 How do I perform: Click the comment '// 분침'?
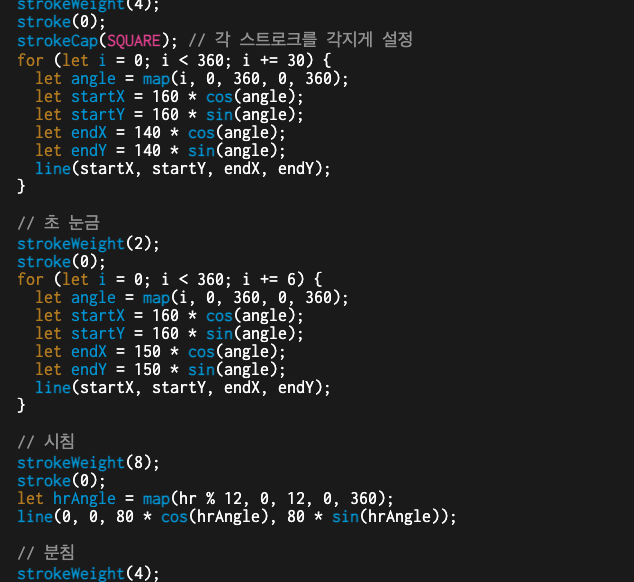(46, 553)
